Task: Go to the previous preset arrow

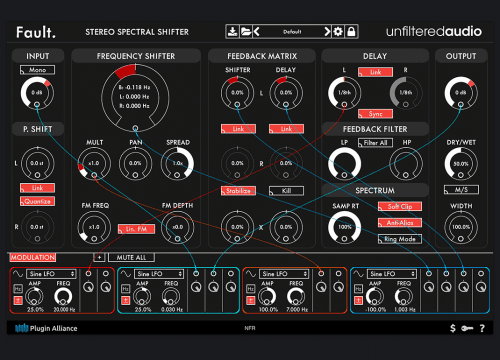Action: click(x=256, y=32)
